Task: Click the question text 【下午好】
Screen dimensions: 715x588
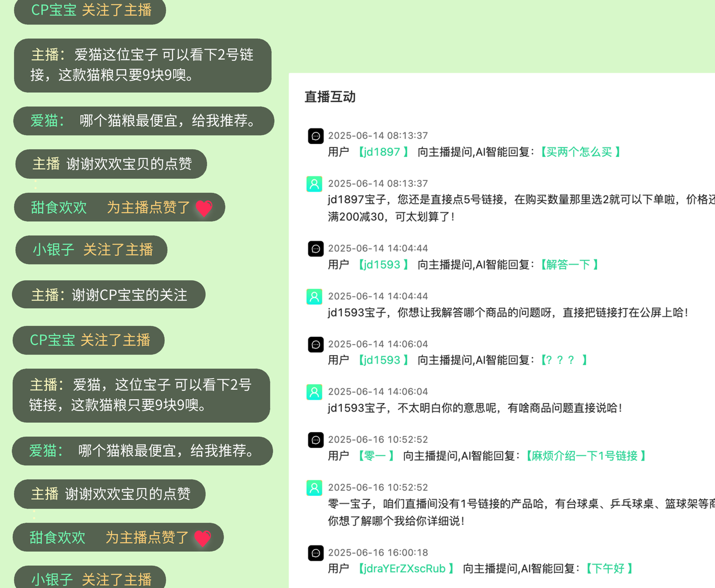Action: pyautogui.click(x=609, y=568)
